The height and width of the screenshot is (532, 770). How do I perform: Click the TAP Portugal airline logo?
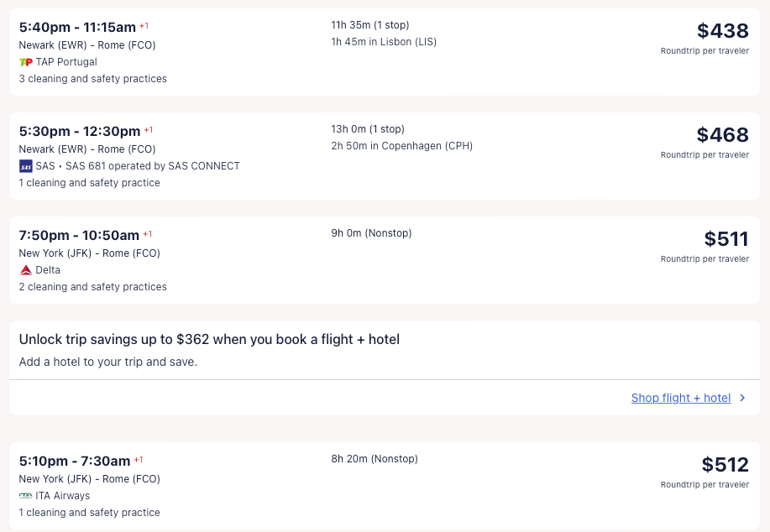tap(25, 62)
